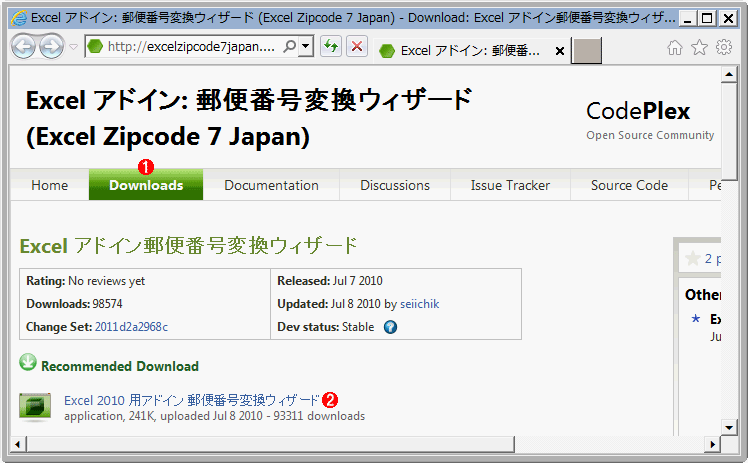Click Rating: No reviews yet text

[x=85, y=281]
